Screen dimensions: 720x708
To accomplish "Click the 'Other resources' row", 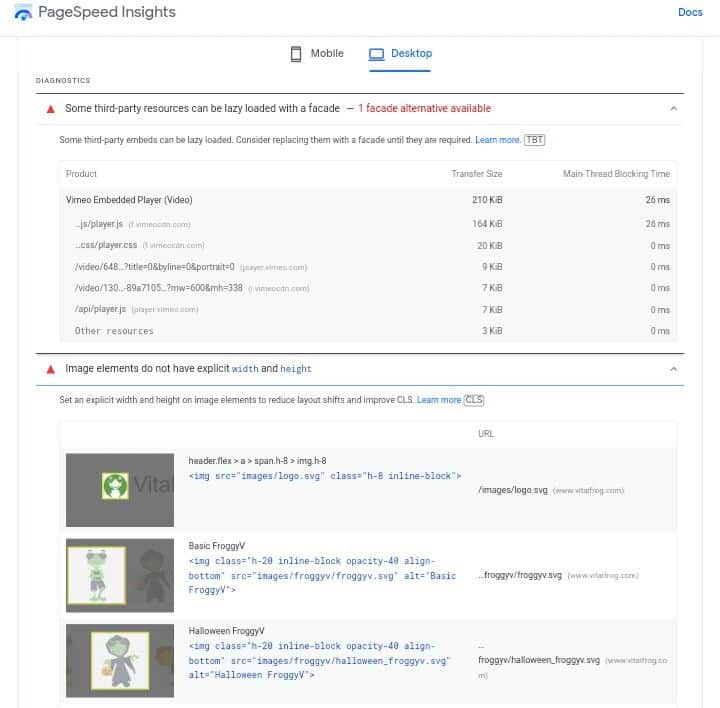I will coord(367,331).
